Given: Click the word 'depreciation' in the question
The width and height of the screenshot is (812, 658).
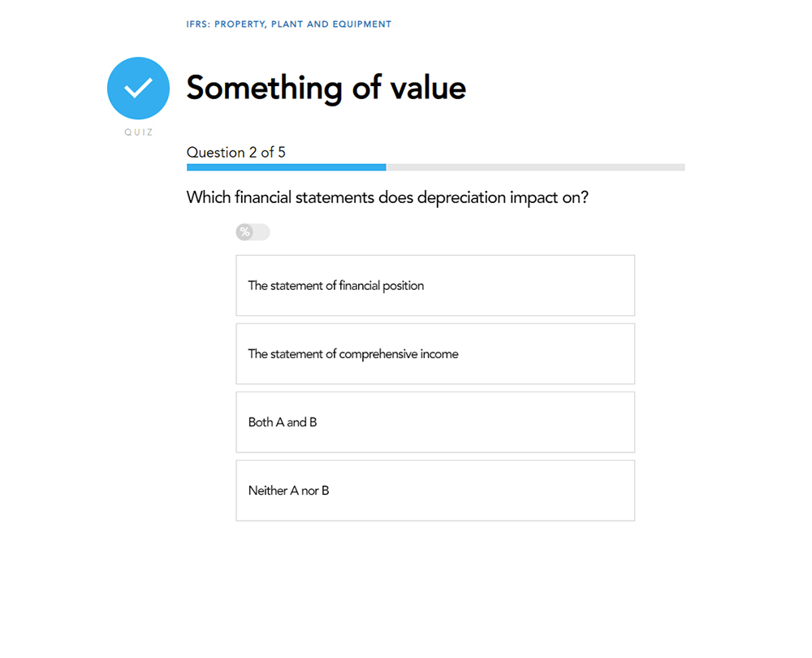Looking at the screenshot, I should 460,197.
